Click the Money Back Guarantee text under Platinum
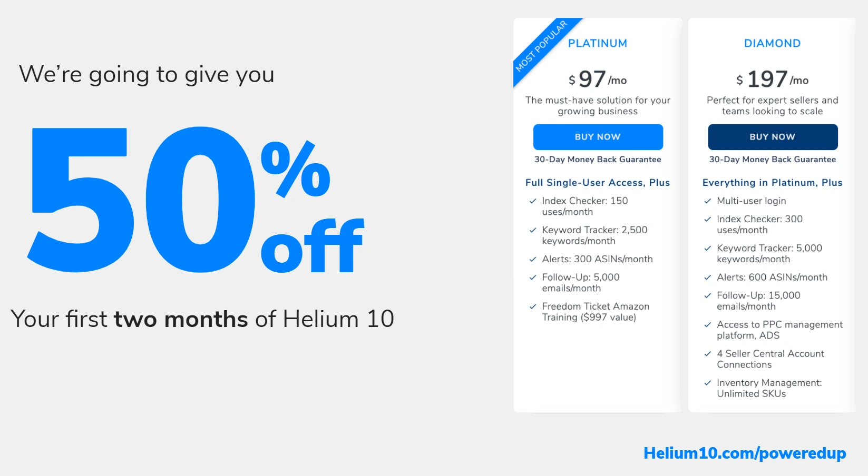868x476 pixels. 598,160
